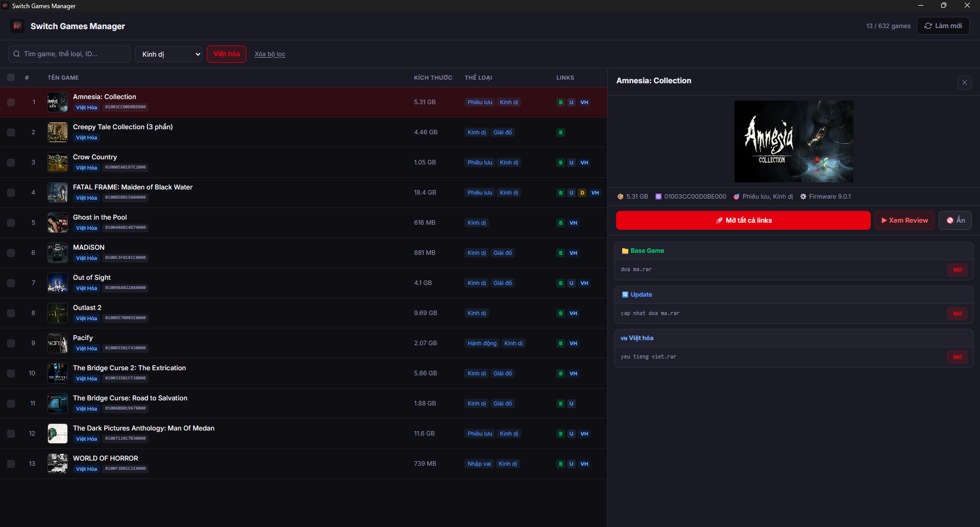Open the Kinh dị genre dropdown
The width and height of the screenshot is (980, 527).
point(168,54)
